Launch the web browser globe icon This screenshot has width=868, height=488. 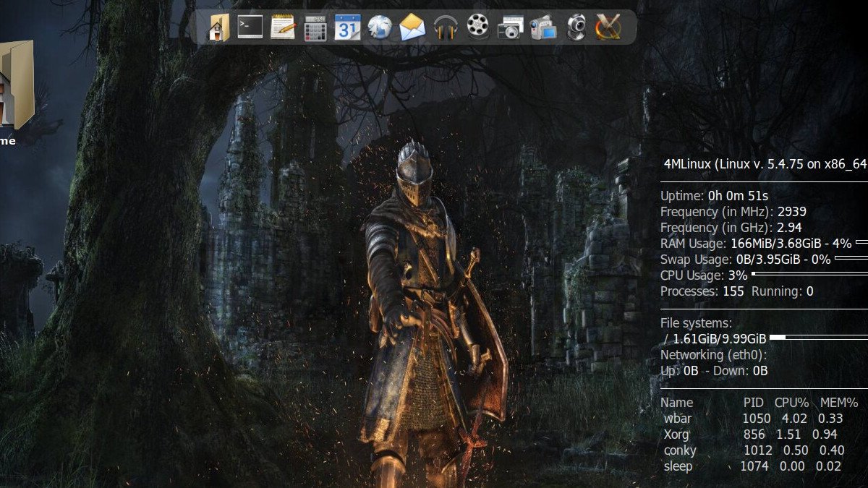pyautogui.click(x=380, y=27)
